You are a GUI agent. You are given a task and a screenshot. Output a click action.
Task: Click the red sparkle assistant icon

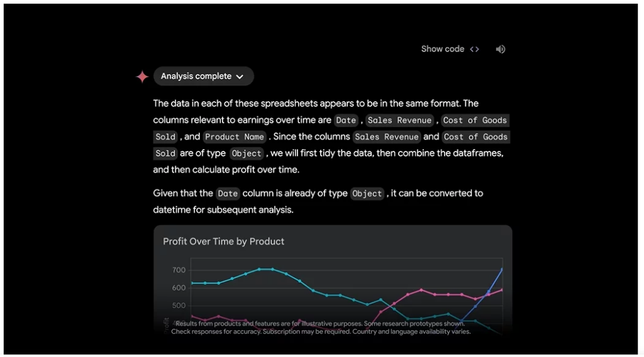tap(142, 77)
